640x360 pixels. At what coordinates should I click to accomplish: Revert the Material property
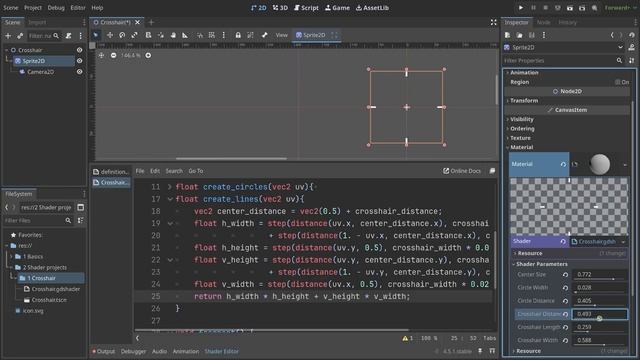[x=563, y=164]
